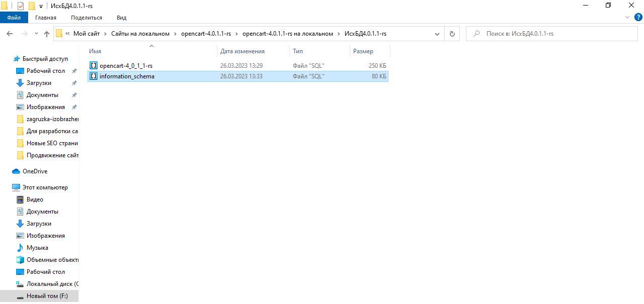Expand the ribbon with the chevron
The height and width of the screenshot is (304, 644).
627,17
